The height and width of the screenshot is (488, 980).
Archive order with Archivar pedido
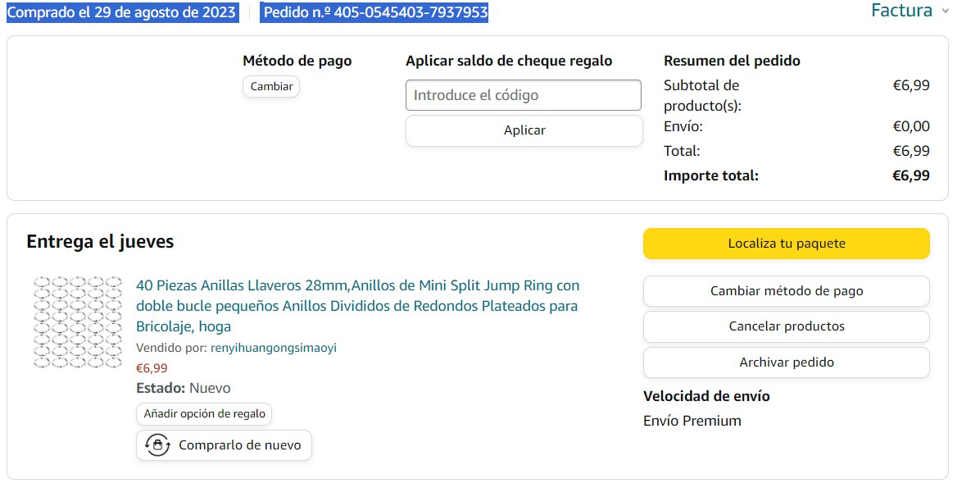click(786, 363)
